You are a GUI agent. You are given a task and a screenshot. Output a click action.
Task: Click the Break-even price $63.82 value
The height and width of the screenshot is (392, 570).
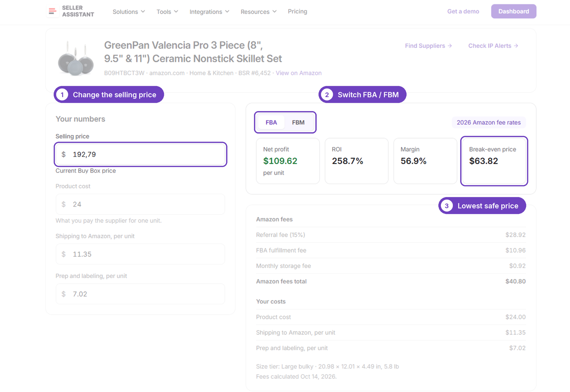click(483, 161)
